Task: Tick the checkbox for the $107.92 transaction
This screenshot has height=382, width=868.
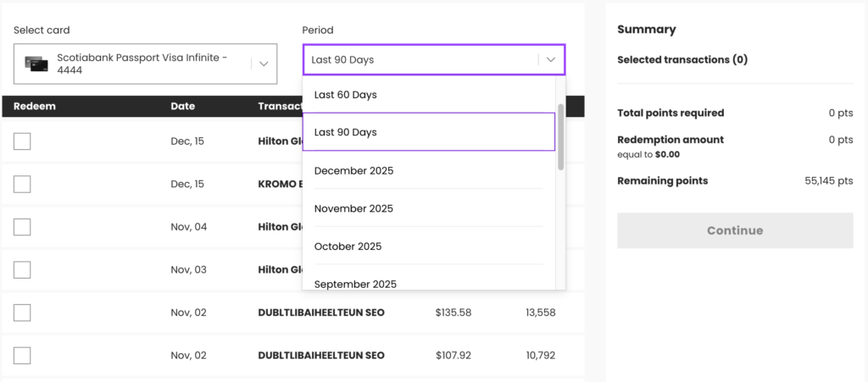Action: tap(22, 355)
